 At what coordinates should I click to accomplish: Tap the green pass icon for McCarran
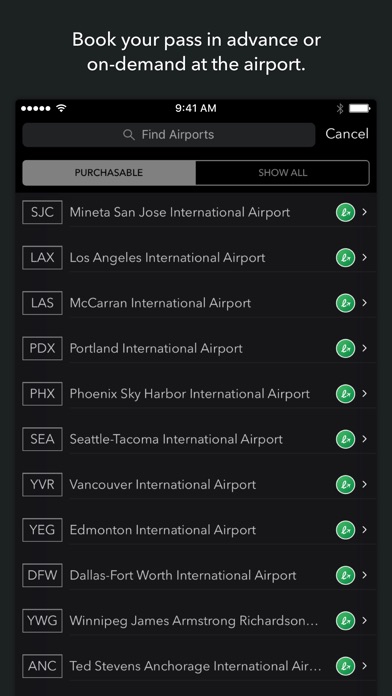click(345, 303)
